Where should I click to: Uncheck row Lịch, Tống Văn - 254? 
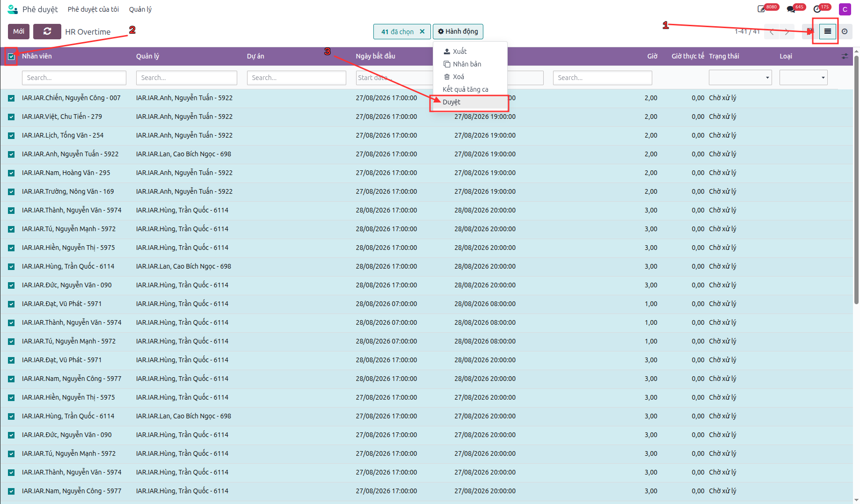[11, 136]
